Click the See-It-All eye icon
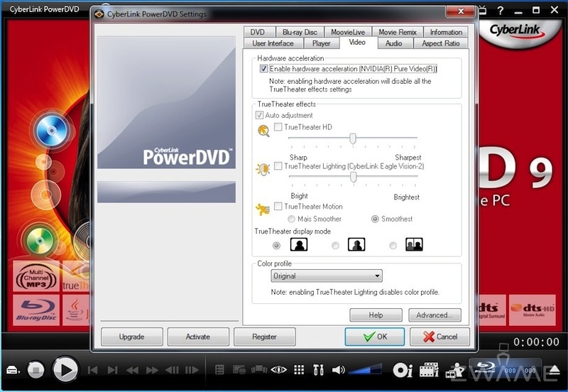This screenshot has height=392, width=568. pyautogui.click(x=278, y=369)
